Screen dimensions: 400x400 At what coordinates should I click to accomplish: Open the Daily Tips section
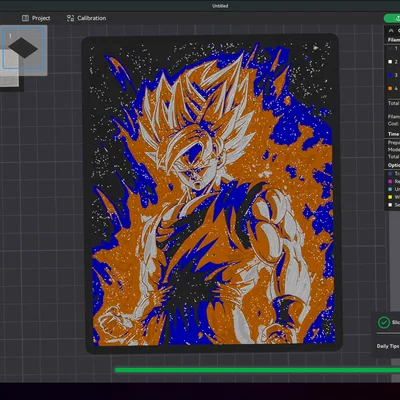pos(388,346)
